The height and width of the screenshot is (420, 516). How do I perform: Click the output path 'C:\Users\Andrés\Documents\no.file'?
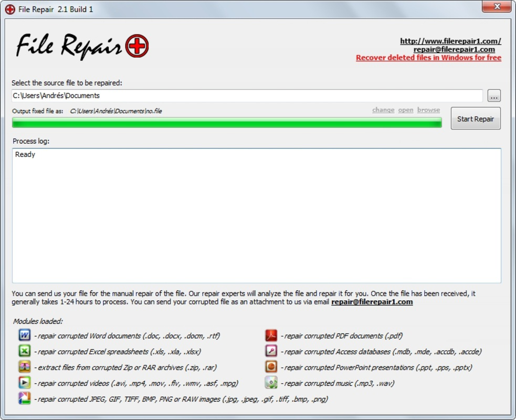(x=116, y=111)
